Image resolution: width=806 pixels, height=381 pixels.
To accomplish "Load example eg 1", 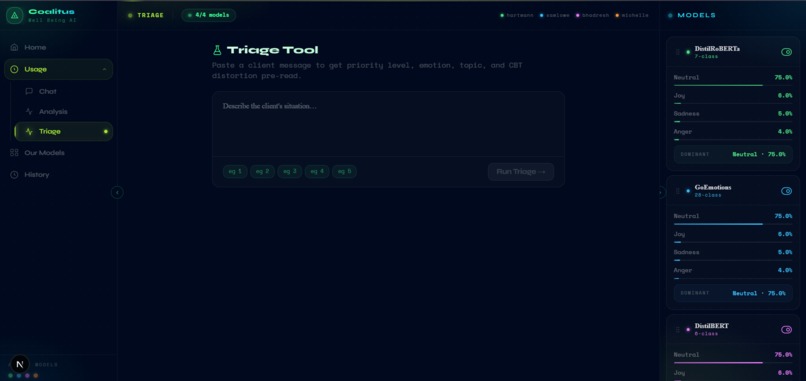I will 235,172.
